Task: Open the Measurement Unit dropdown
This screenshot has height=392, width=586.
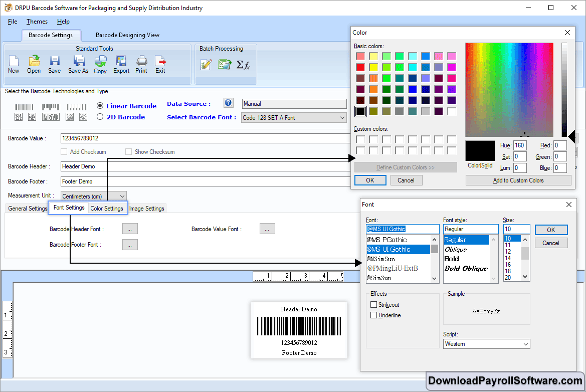Action: pyautogui.click(x=122, y=197)
